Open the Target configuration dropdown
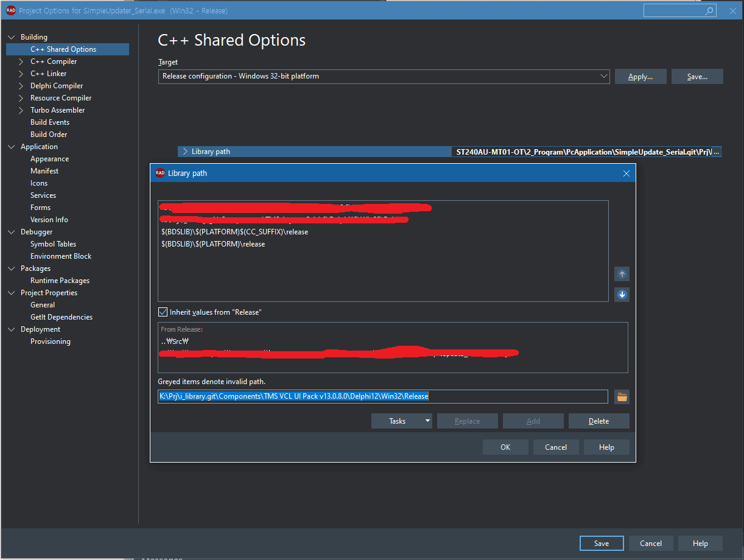 click(x=603, y=76)
